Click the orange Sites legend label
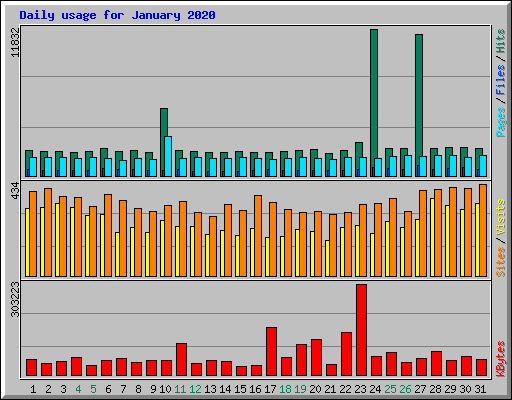This screenshot has height=400, width=512. tap(501, 262)
